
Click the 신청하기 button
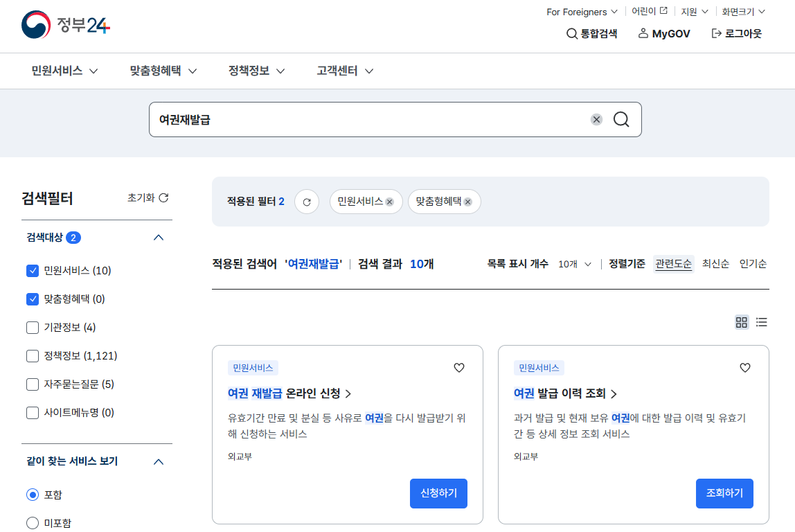point(438,493)
